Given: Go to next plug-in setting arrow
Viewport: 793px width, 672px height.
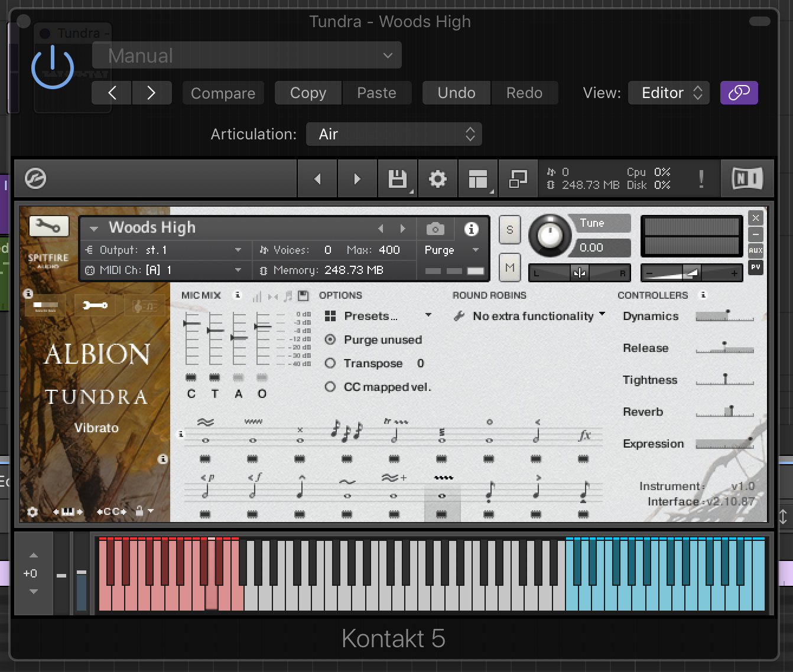Looking at the screenshot, I should point(151,93).
